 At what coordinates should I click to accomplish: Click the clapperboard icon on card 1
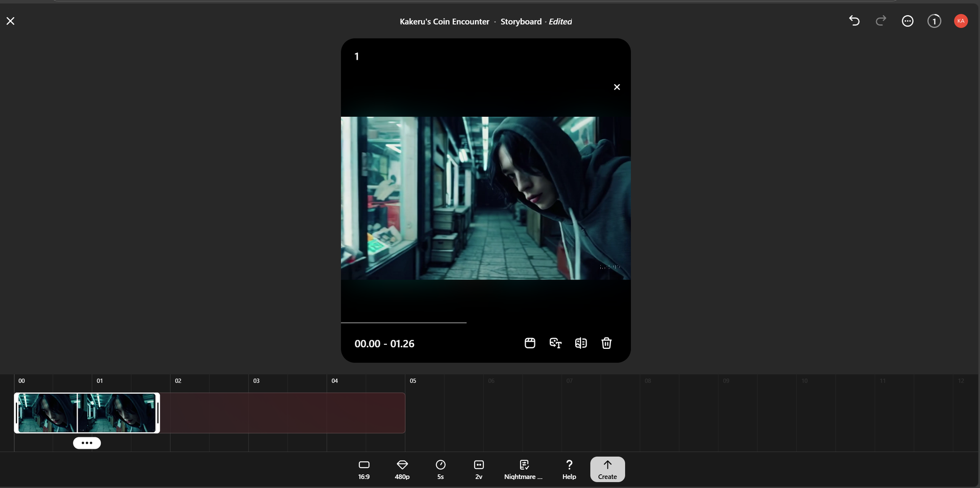(530, 343)
